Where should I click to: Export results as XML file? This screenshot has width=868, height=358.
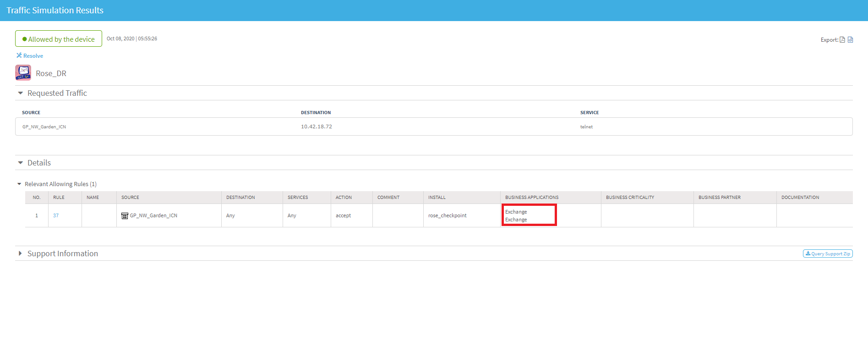point(850,40)
